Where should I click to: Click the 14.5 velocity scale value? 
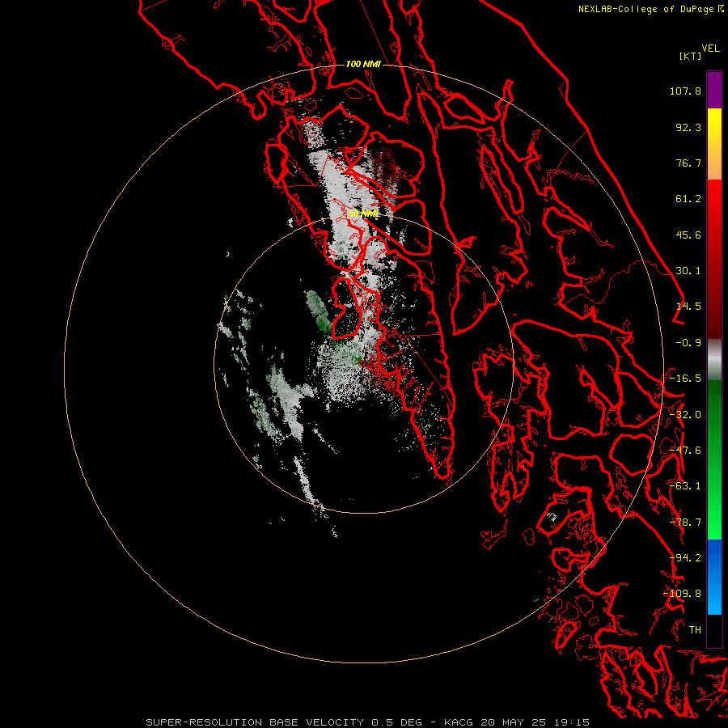pyautogui.click(x=688, y=307)
